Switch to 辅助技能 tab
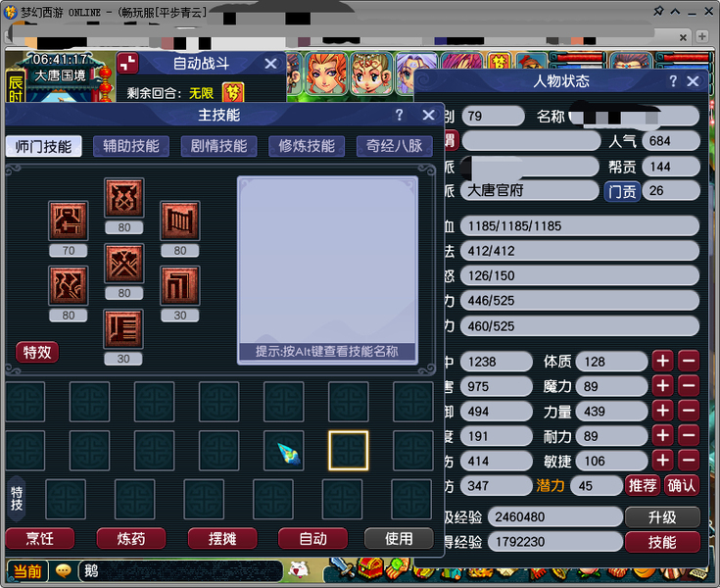 pos(131,146)
